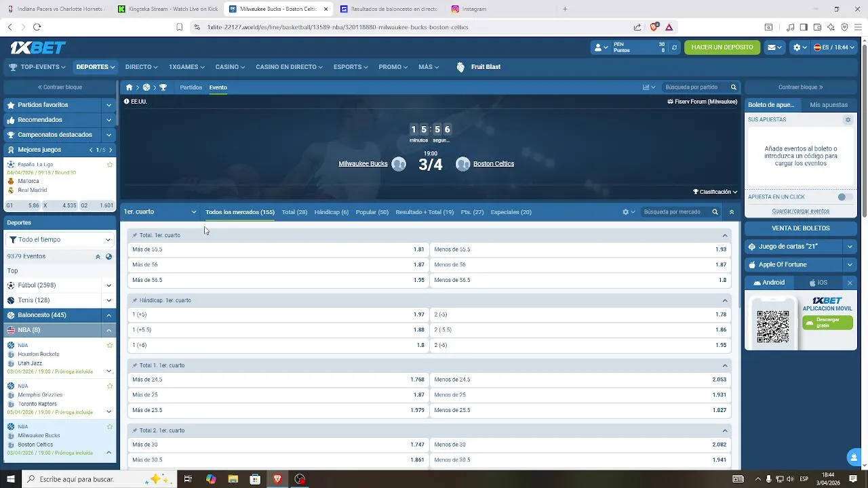Viewport: 868px width, 488px height.
Task: Switch to Mis apuestas tab
Action: pyautogui.click(x=829, y=105)
